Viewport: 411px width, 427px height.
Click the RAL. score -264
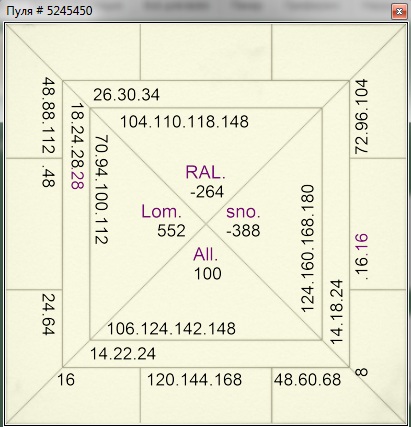pos(207,192)
